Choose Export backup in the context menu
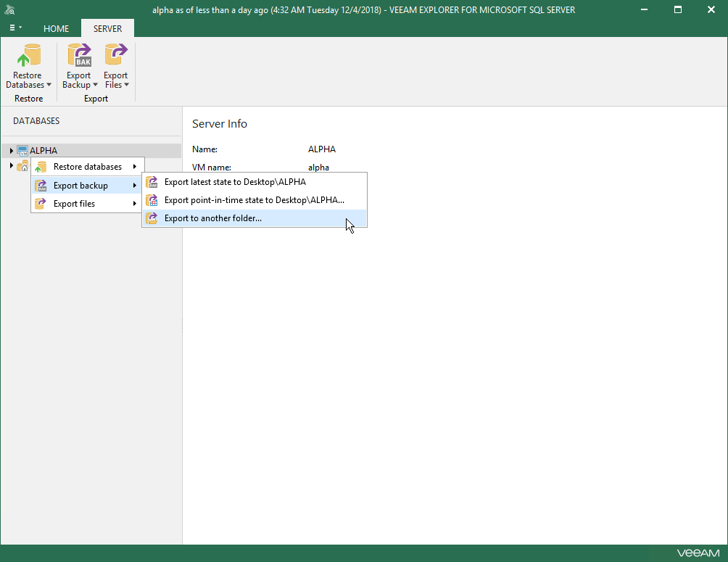 pos(88,186)
